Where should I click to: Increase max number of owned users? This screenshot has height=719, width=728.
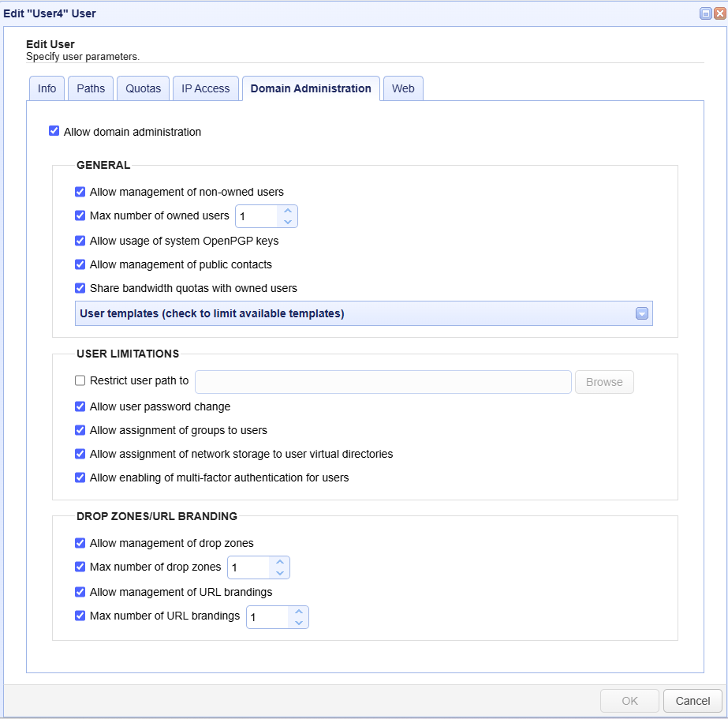288,211
